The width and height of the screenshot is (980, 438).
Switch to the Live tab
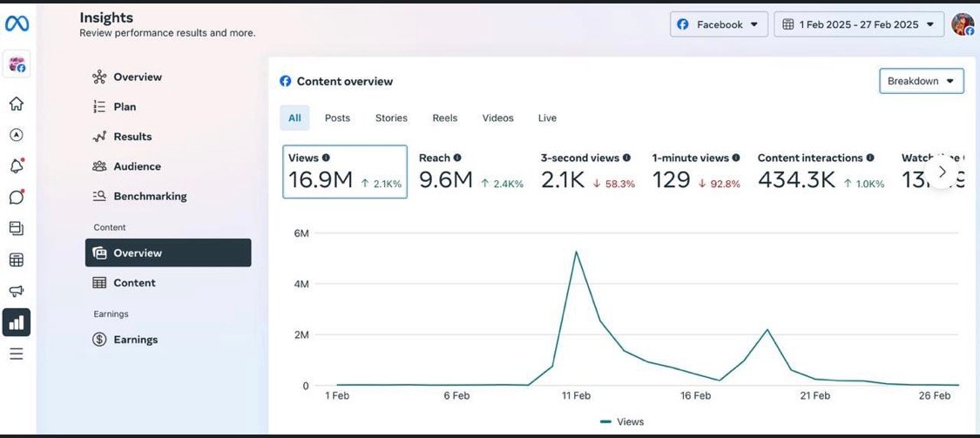(x=547, y=118)
